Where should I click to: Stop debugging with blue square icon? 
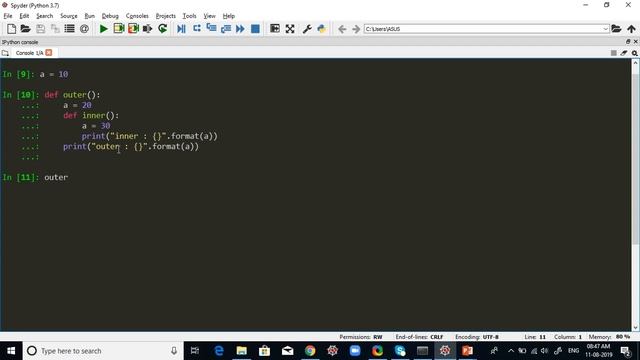click(255, 29)
